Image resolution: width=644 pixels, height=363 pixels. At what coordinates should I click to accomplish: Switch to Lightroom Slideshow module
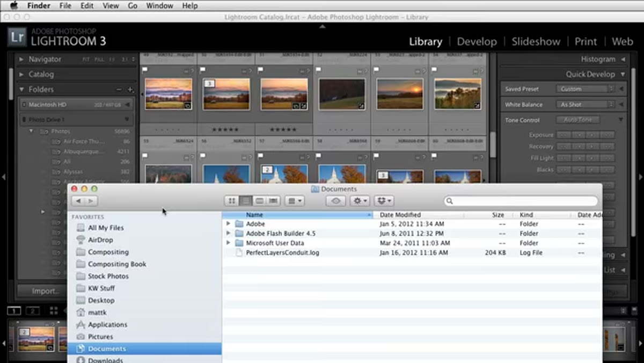[x=536, y=41]
